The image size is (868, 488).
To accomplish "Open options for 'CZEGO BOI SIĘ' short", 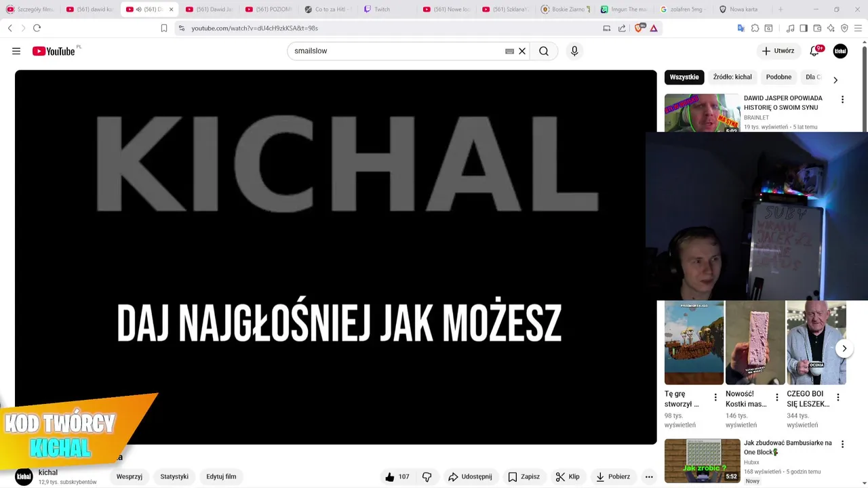I will coord(837,398).
